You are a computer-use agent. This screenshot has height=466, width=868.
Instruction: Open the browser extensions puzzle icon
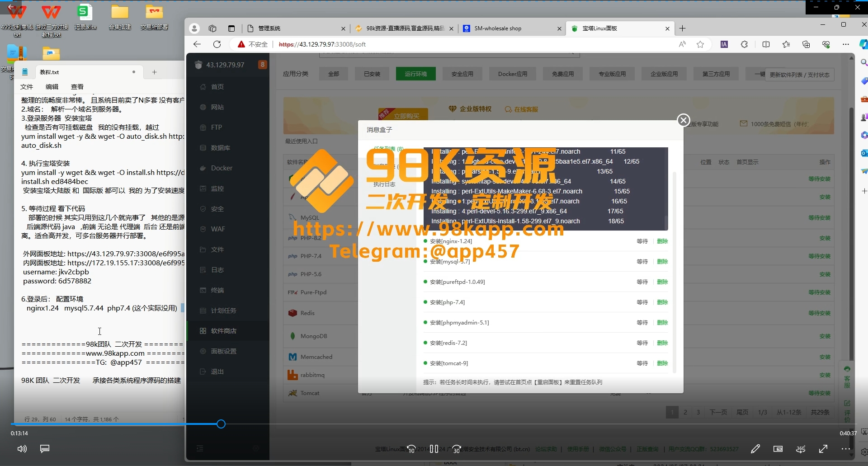tap(744, 44)
